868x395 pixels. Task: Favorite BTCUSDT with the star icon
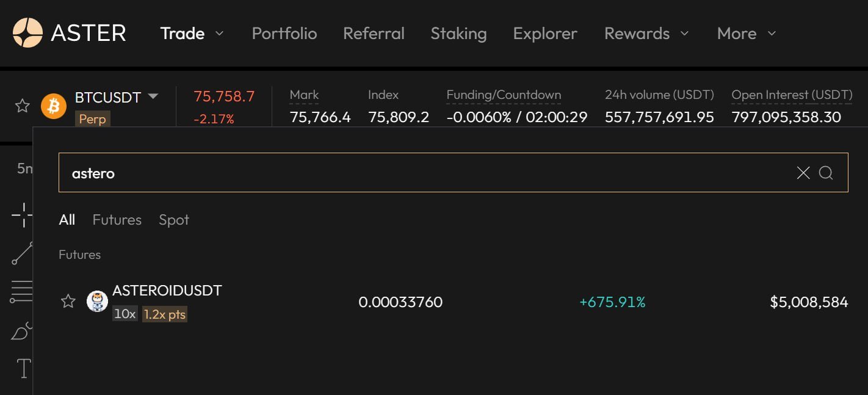point(23,106)
